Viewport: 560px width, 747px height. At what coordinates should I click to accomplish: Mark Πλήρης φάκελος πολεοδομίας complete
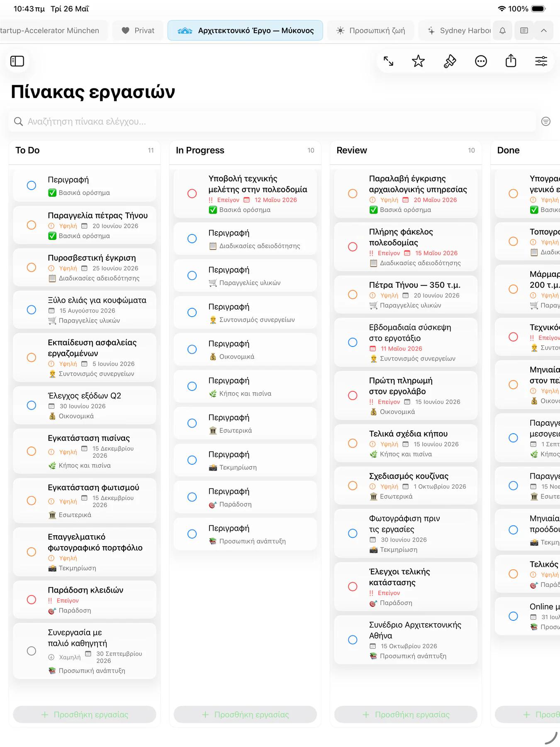353,247
